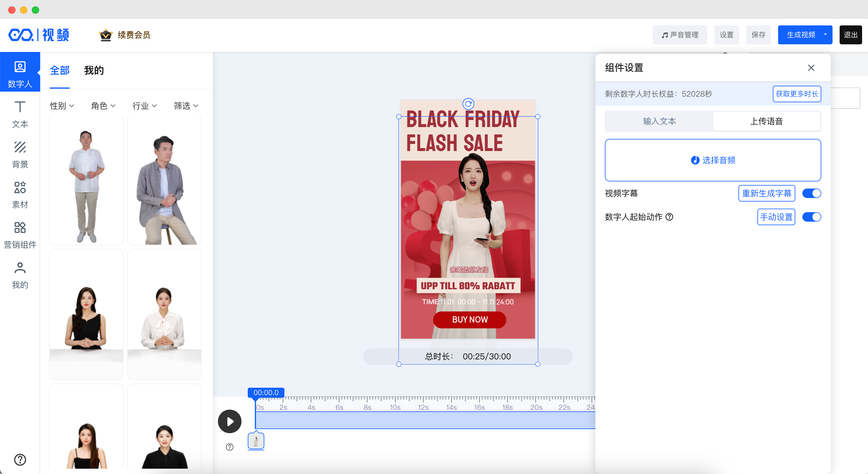Click 手动设置 button

tap(776, 217)
